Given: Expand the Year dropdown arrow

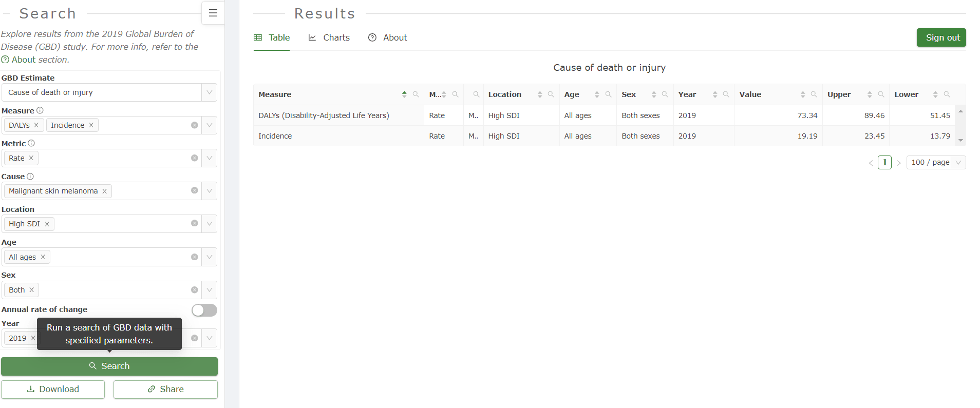Looking at the screenshot, I should [x=209, y=338].
